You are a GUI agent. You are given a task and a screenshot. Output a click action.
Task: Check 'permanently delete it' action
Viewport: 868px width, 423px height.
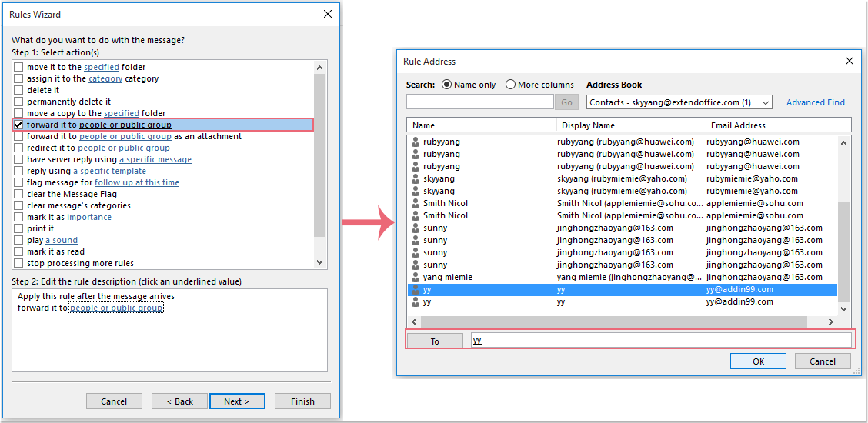[x=18, y=102]
